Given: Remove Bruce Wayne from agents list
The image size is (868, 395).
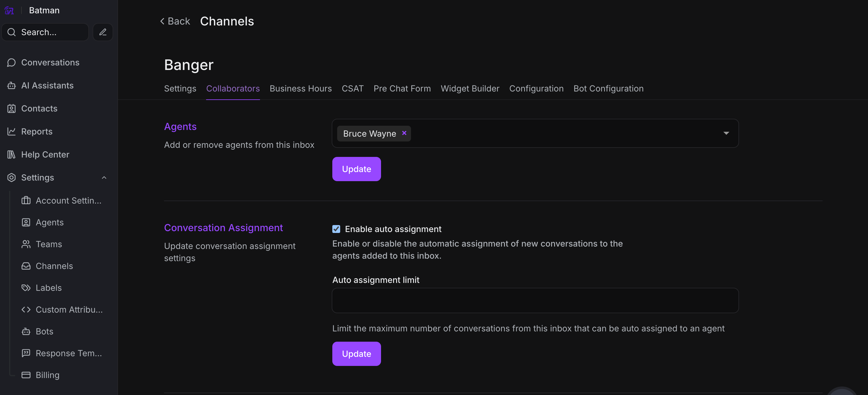Looking at the screenshot, I should click(404, 133).
